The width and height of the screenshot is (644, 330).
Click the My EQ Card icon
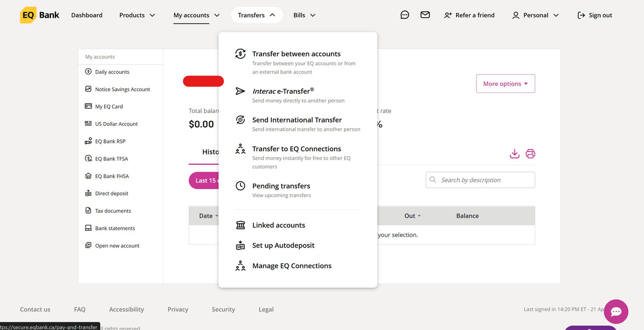click(x=89, y=107)
